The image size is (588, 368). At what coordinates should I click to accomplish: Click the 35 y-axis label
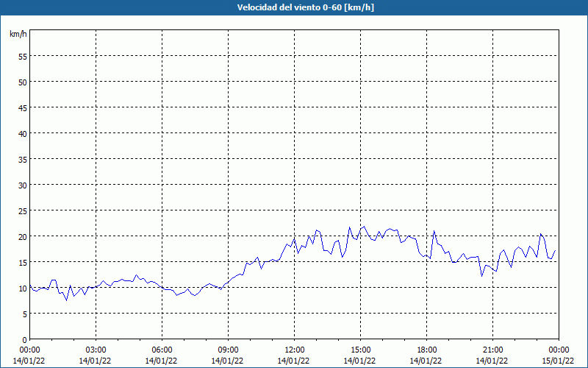click(x=23, y=160)
